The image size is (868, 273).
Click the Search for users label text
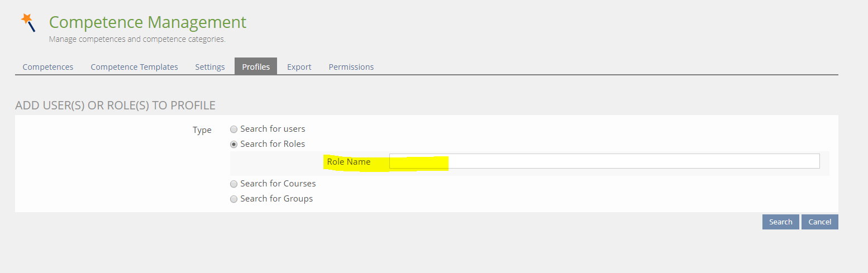point(273,129)
